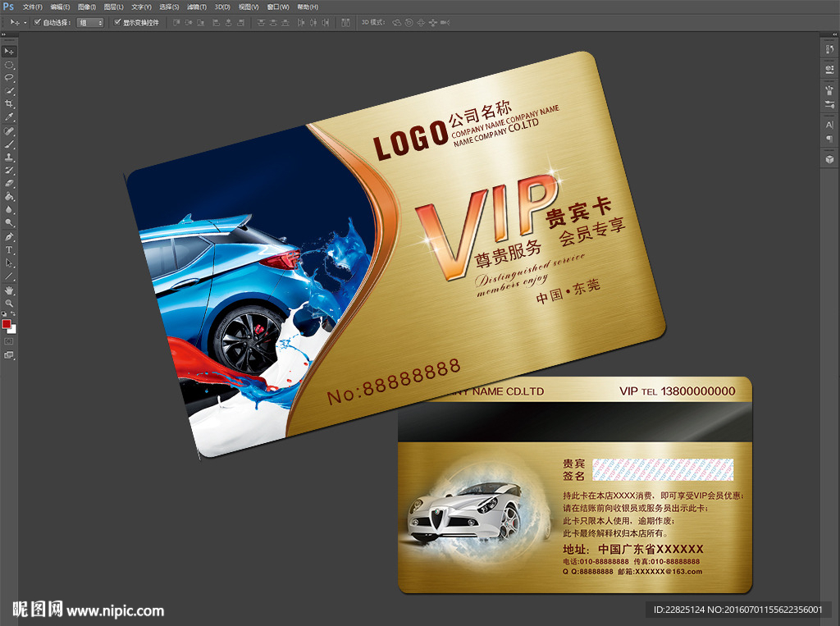
Task: Select the Paint Bucket tool
Action: tap(9, 197)
